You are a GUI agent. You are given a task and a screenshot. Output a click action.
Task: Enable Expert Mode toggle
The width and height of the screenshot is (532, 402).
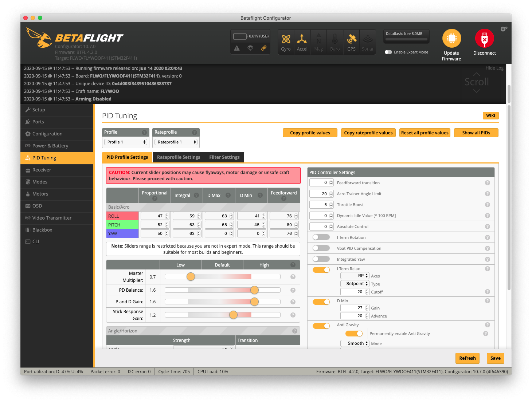pos(388,52)
